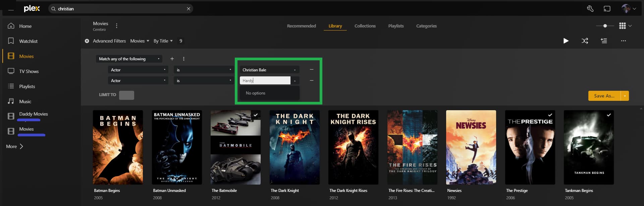Remove the Christian Bale filter row
644x206 pixels.
pos(312,70)
